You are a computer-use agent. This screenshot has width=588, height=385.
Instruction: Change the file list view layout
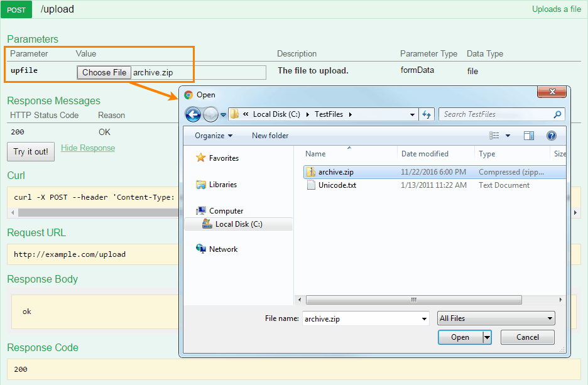[493, 135]
